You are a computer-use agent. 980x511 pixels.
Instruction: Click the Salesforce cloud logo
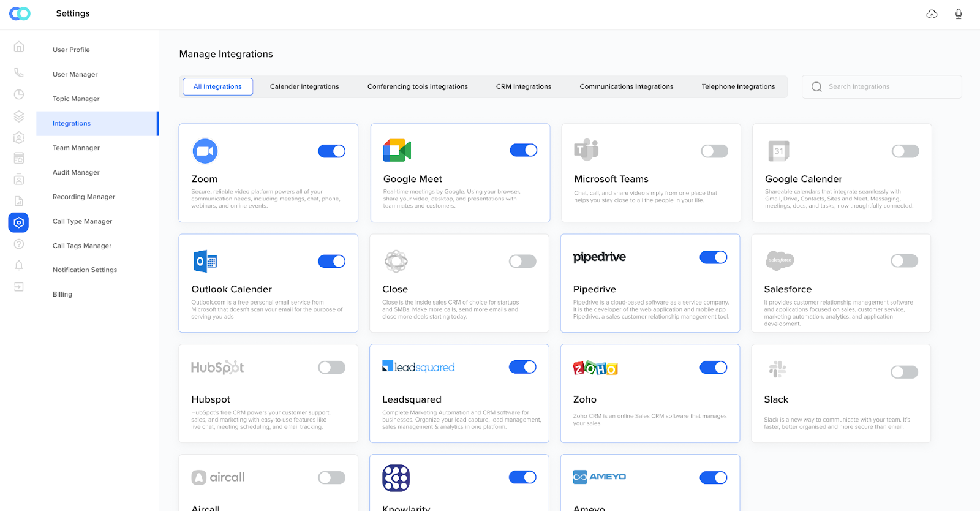click(x=780, y=260)
